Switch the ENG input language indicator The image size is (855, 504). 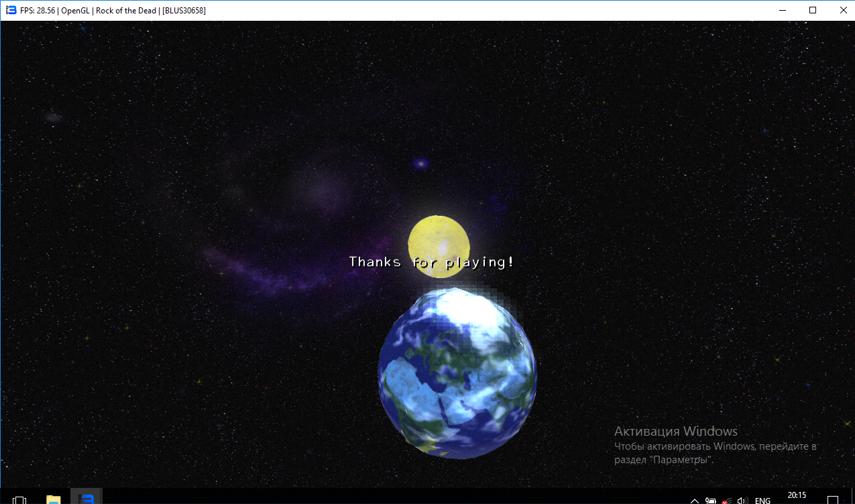pyautogui.click(x=762, y=501)
